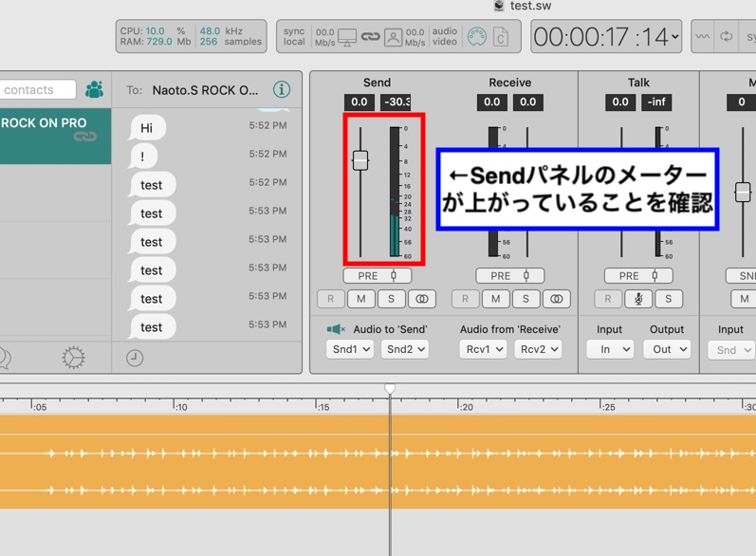The height and width of the screenshot is (556, 756).
Task: Toggle the loop icon in top toolbar
Action: [726, 37]
